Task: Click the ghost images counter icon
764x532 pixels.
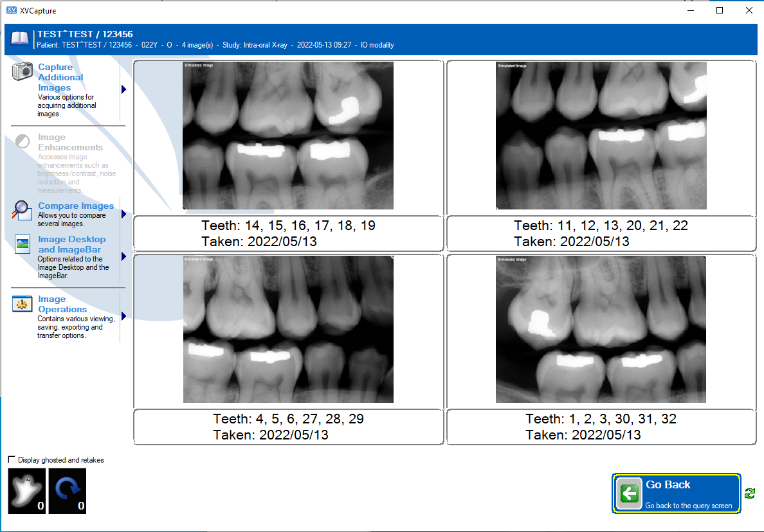Action: [27, 491]
